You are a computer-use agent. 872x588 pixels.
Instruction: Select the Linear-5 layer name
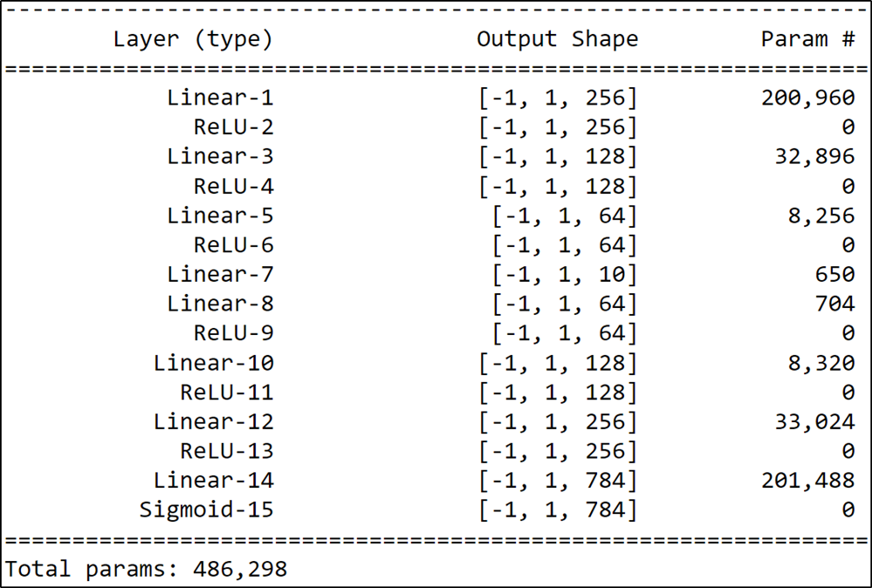(220, 215)
